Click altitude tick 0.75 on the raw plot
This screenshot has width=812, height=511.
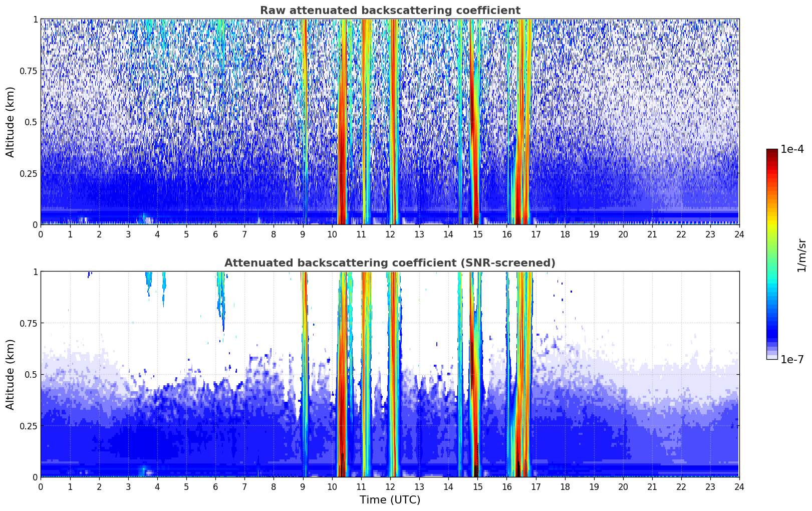29,71
